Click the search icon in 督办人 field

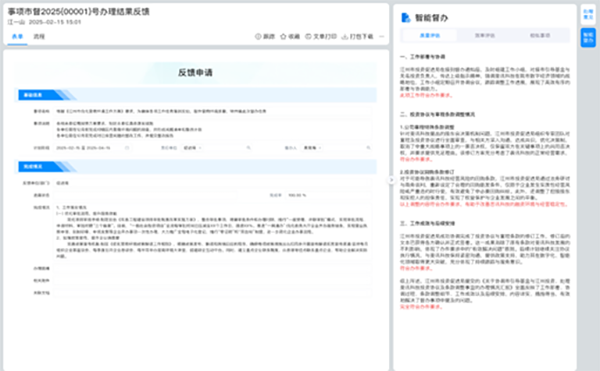pos(368,148)
